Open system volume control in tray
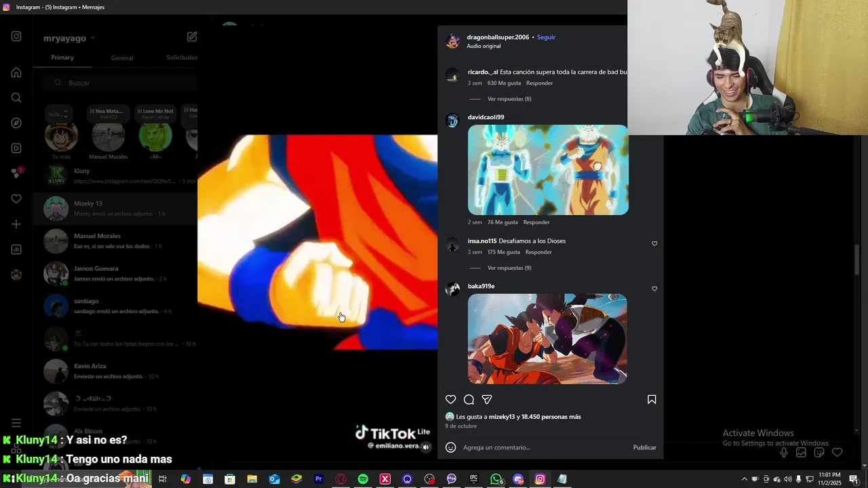This screenshot has width=868, height=488. 787,479
